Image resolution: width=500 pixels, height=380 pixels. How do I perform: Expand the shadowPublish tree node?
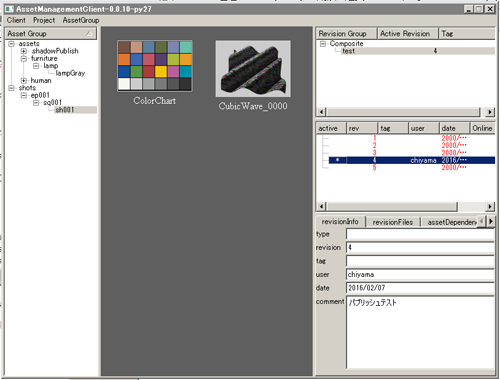pyautogui.click(x=24, y=51)
